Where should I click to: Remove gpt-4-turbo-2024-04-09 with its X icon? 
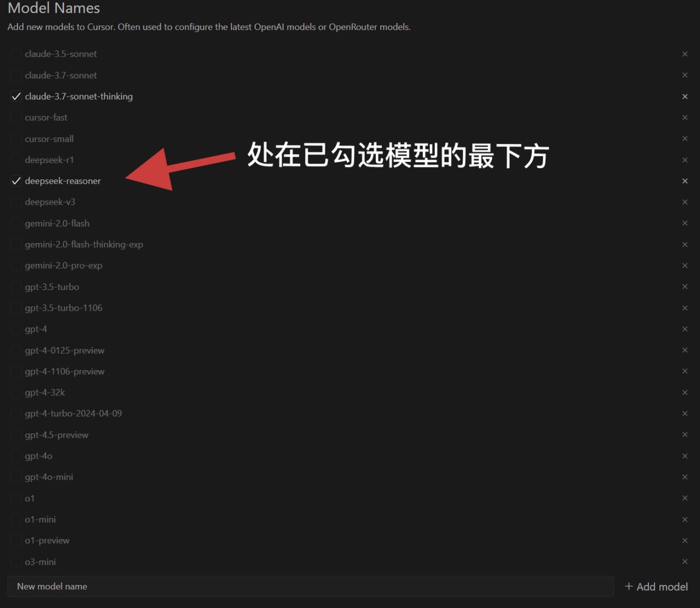click(x=685, y=414)
